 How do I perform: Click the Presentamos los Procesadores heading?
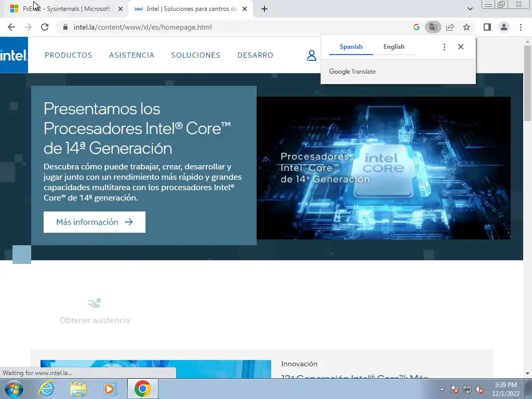coord(137,129)
